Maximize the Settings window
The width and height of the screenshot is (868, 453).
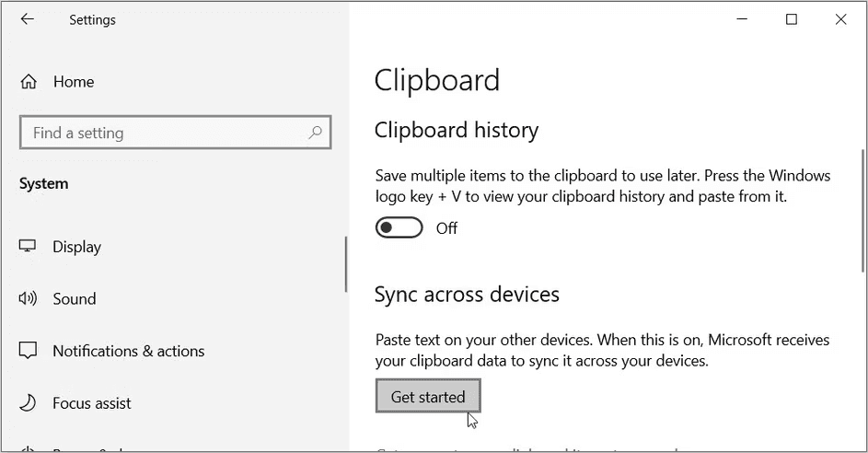point(792,19)
